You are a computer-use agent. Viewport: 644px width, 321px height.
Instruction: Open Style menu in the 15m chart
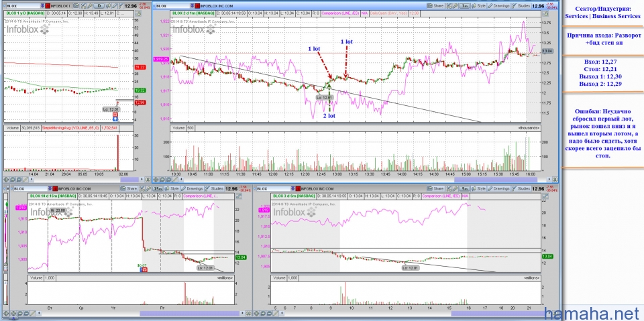[x=172, y=188]
